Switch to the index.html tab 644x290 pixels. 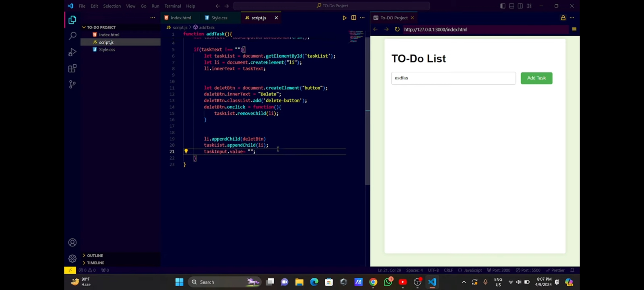point(181,18)
